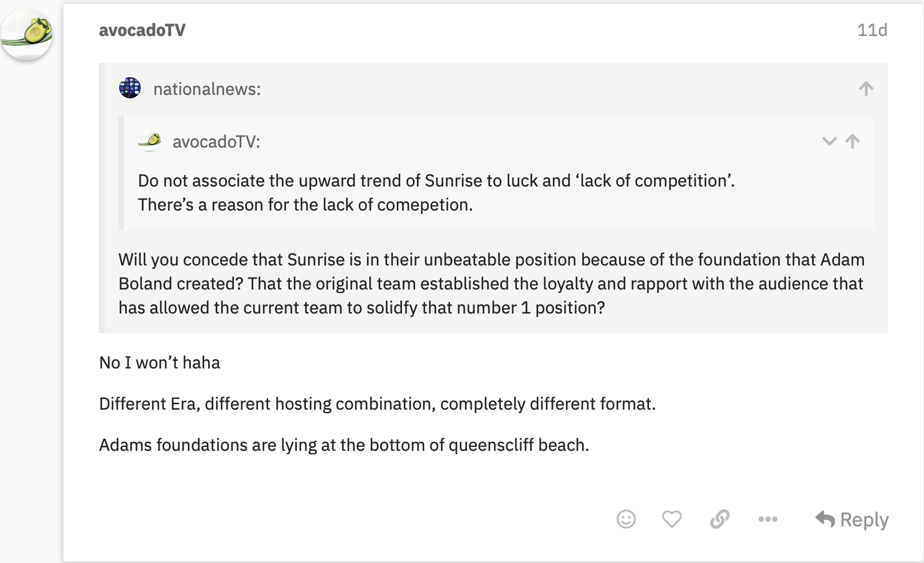Click nationalnews avatar in the quote
The width and height of the screenshot is (924, 563).
pos(130,88)
